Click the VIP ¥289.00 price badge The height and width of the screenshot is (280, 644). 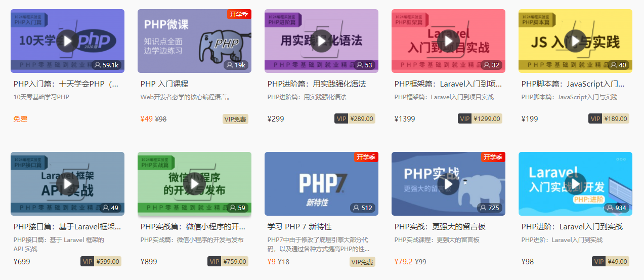pos(355,119)
